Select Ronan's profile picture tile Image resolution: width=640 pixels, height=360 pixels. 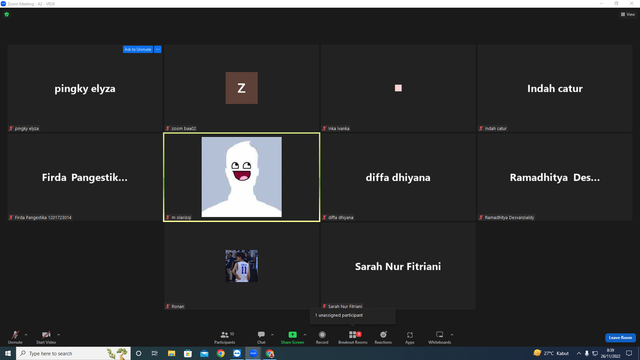[x=242, y=266]
